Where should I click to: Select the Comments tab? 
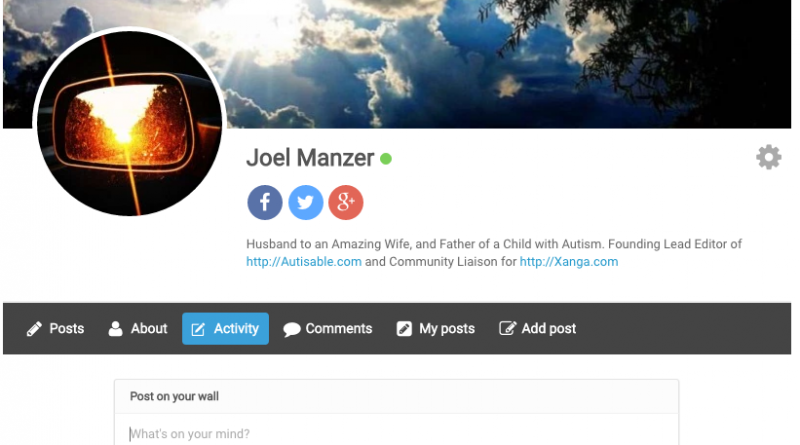pyautogui.click(x=328, y=329)
